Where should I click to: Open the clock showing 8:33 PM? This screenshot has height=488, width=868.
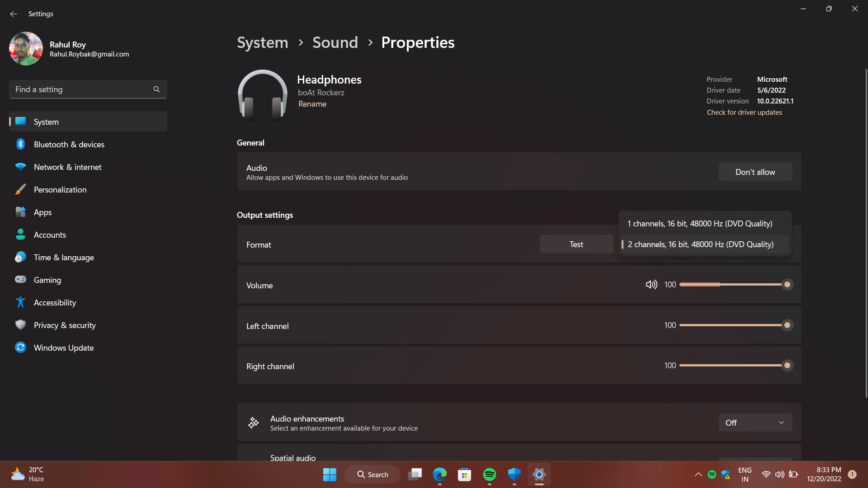coord(824,474)
